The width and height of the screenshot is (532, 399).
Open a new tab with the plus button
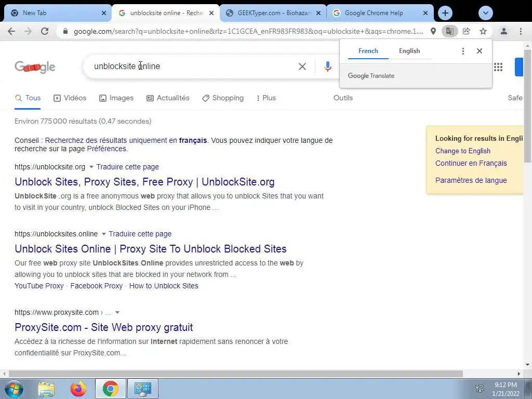(x=445, y=13)
